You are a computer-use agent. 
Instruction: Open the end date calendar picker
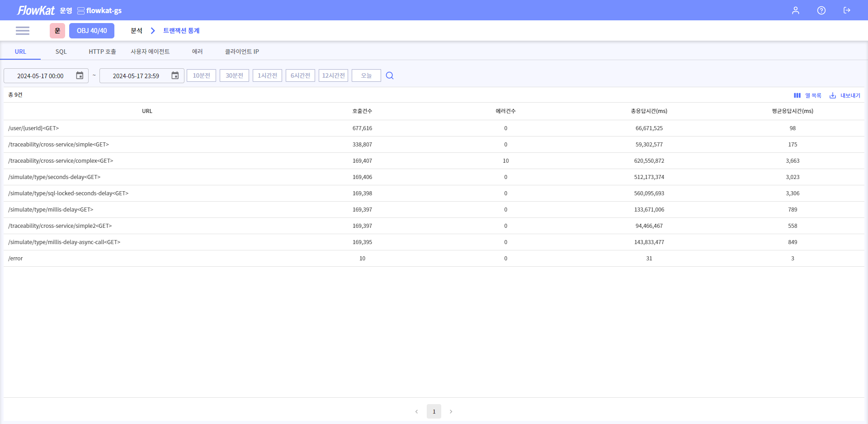pyautogui.click(x=175, y=75)
